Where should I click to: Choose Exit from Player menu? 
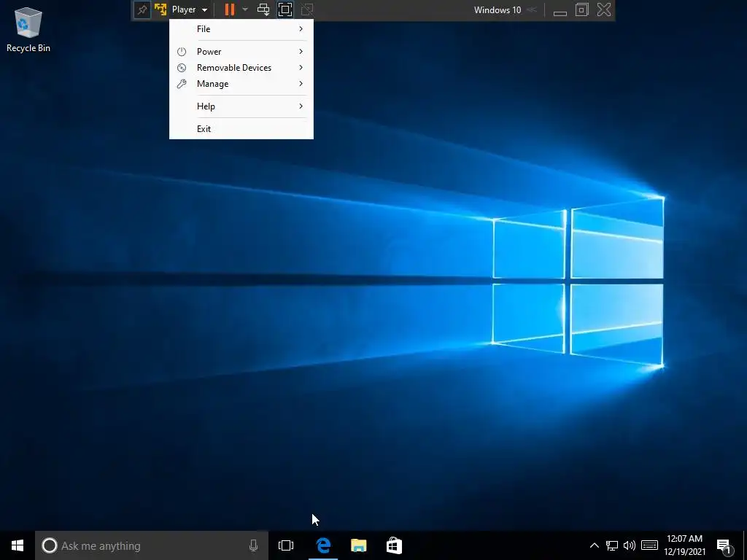241,129
